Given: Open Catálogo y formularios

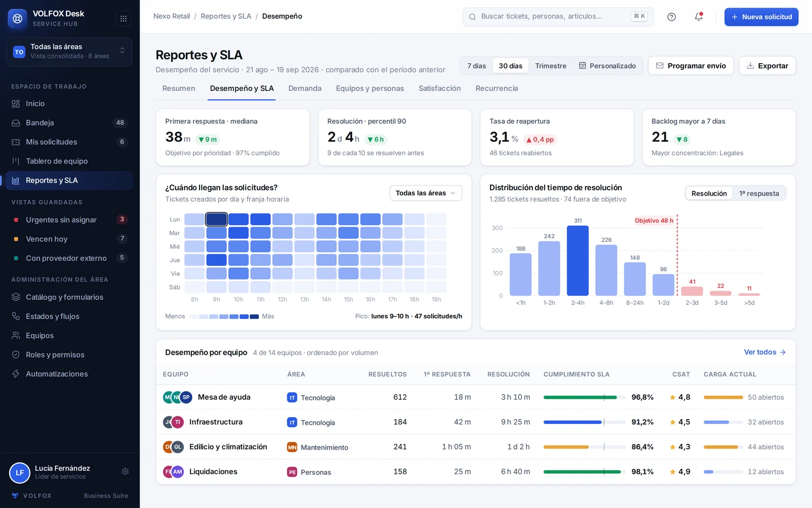Looking at the screenshot, I should (x=70, y=297).
